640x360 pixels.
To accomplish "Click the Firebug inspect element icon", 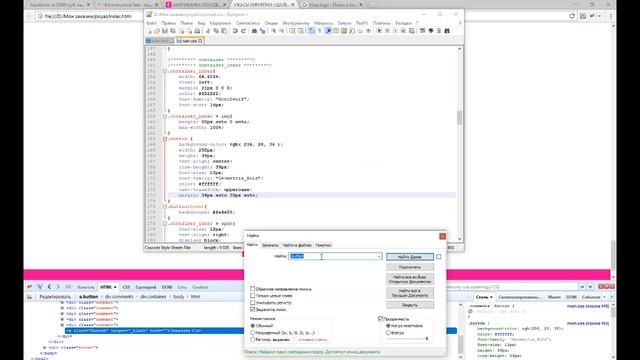I will [40, 287].
